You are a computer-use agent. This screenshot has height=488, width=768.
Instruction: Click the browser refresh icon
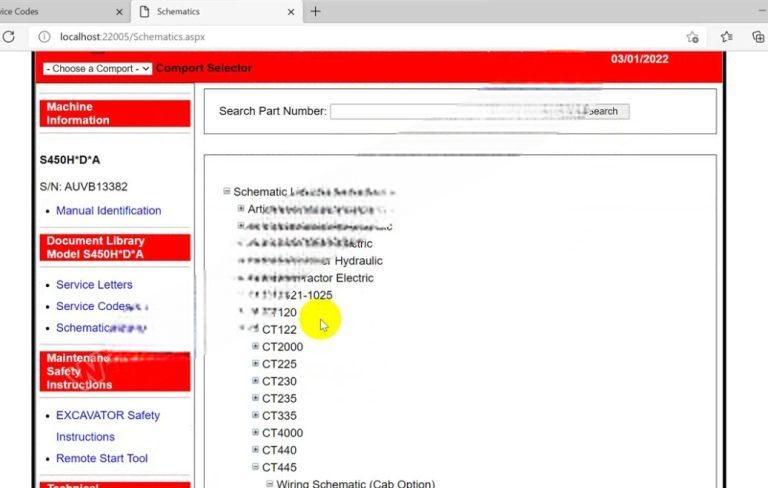pos(9,37)
